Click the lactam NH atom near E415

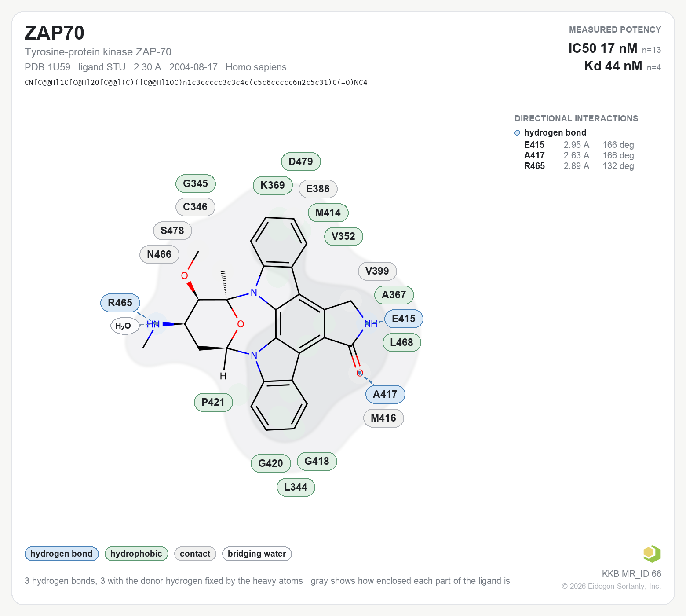[x=371, y=324]
